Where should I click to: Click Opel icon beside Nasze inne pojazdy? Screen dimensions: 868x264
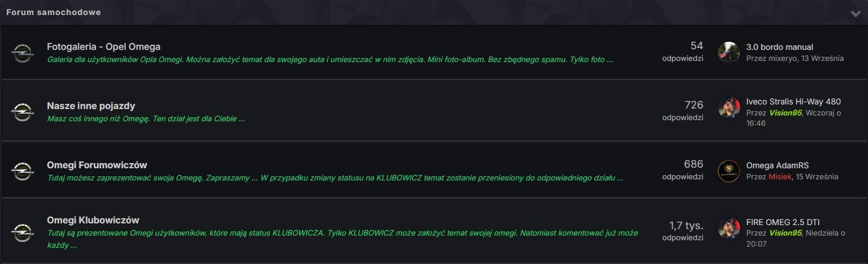[23, 111]
